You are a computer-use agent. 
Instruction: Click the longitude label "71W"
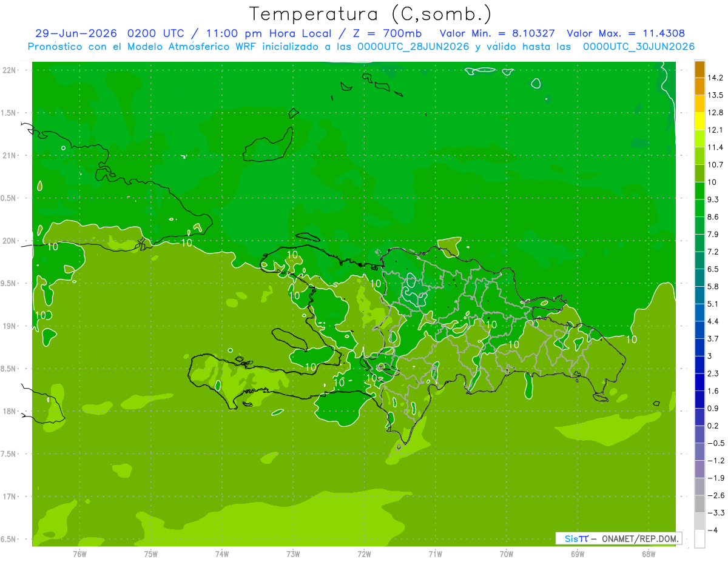pos(435,554)
